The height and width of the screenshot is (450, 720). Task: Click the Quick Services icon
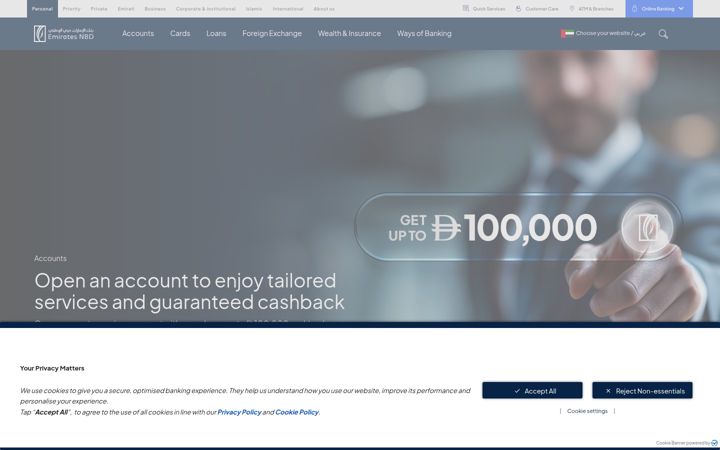click(x=466, y=8)
